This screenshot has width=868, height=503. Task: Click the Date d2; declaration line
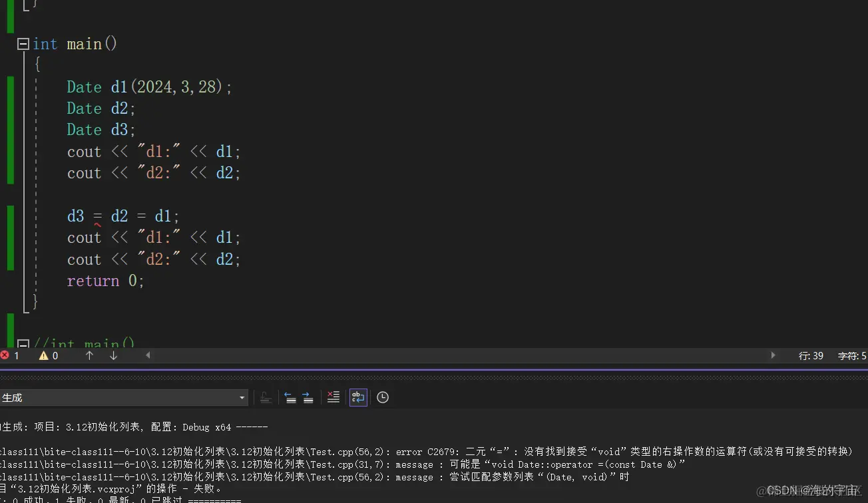click(101, 108)
